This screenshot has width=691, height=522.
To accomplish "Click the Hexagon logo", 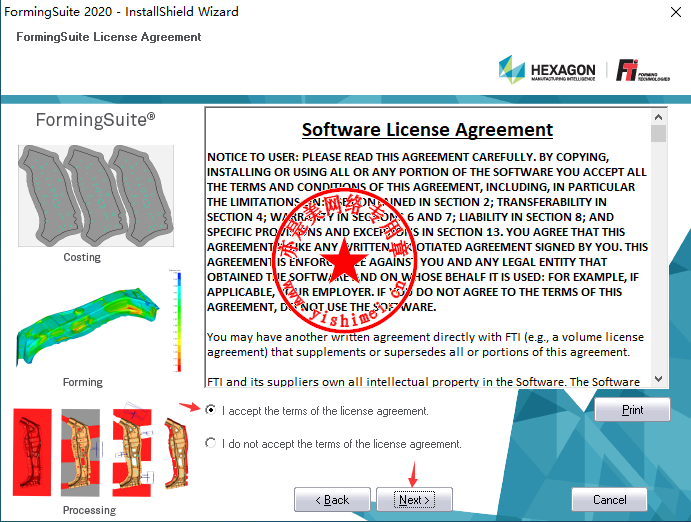I will coord(547,70).
